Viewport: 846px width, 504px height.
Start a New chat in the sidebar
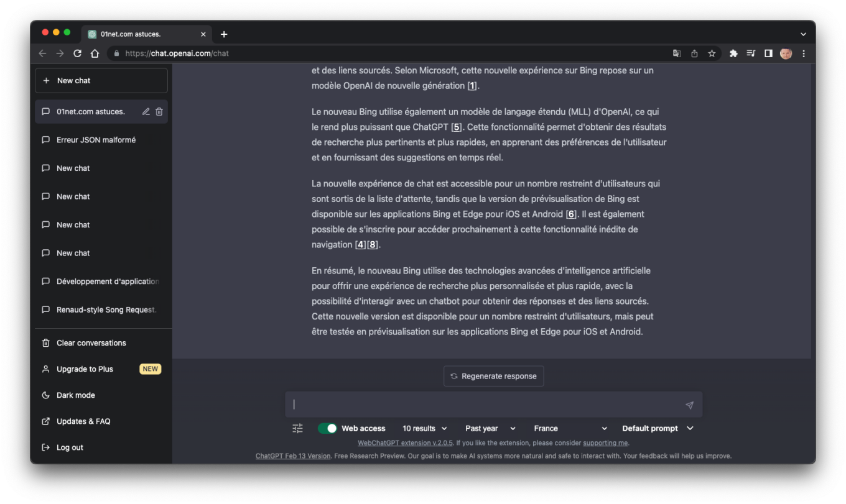[101, 81]
